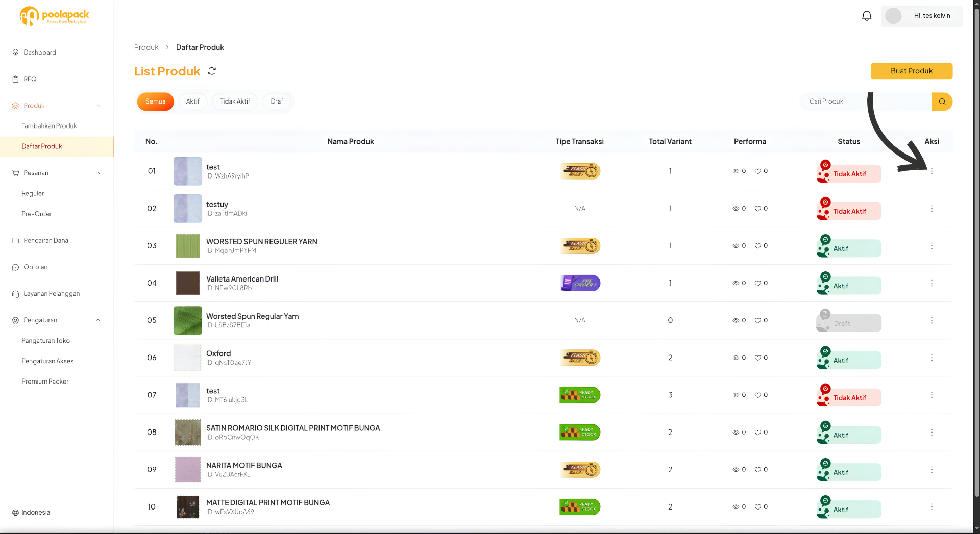Collapse the Pesanan sidebar section

click(98, 173)
